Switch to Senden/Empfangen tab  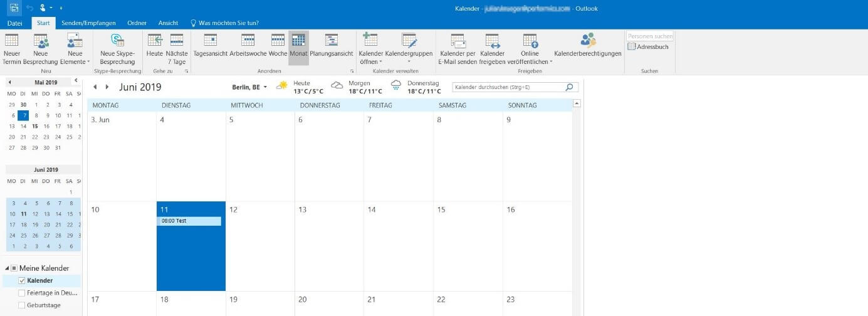tap(88, 23)
